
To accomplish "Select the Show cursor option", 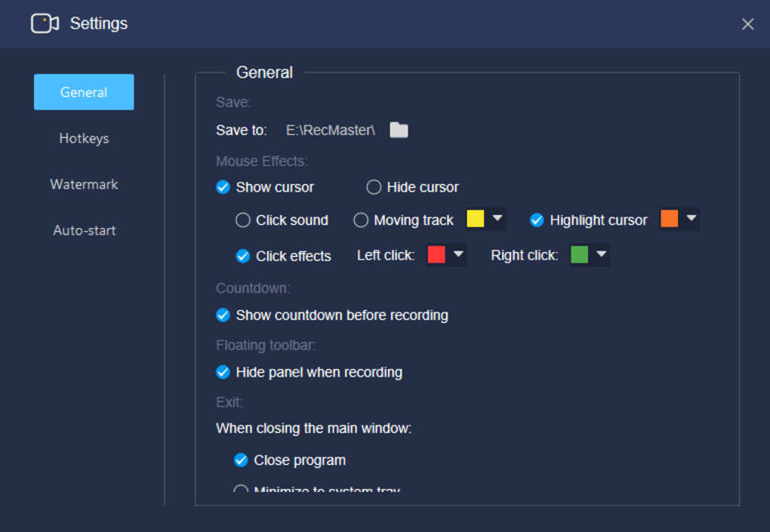I will [223, 187].
